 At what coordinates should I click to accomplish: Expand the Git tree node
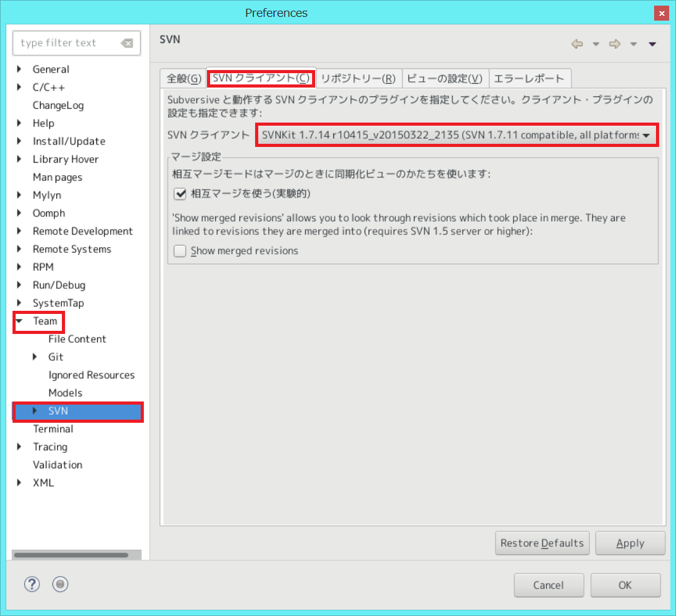(36, 356)
